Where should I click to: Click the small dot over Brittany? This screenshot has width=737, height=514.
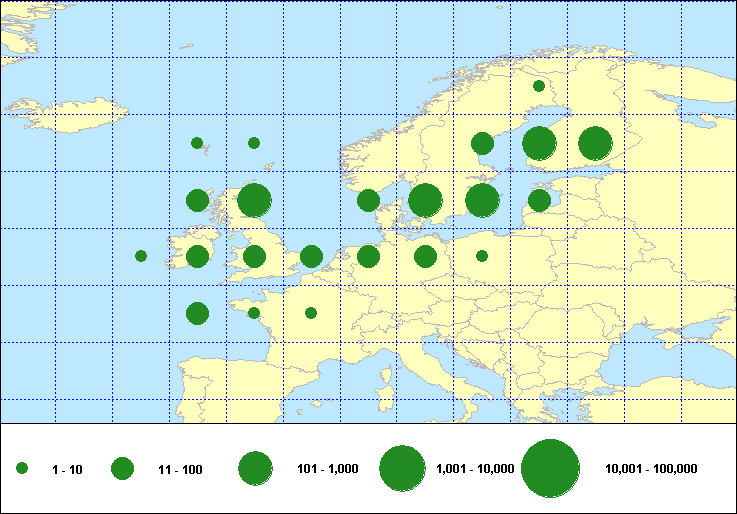coord(254,313)
